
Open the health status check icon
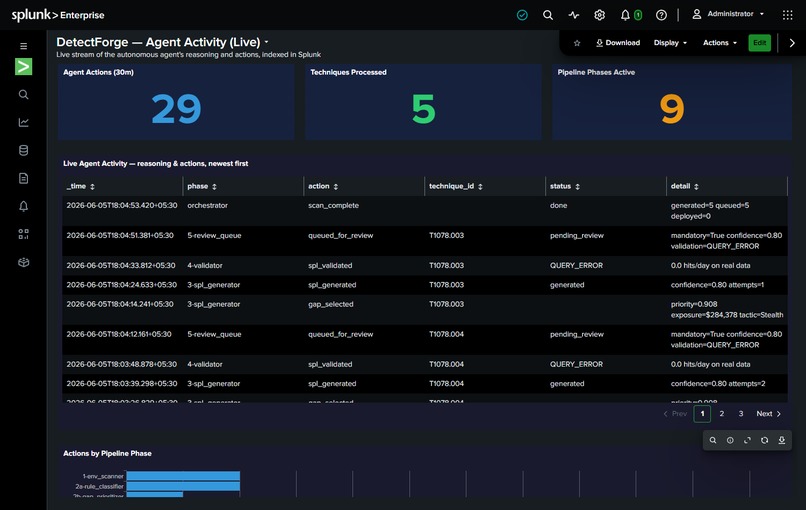click(522, 15)
